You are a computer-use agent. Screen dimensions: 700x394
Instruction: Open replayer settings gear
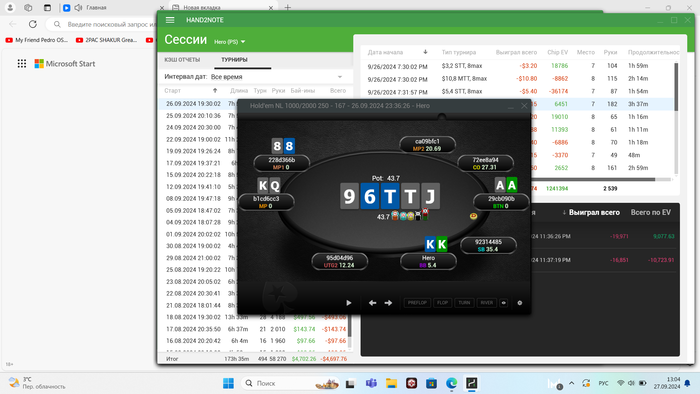(x=520, y=303)
